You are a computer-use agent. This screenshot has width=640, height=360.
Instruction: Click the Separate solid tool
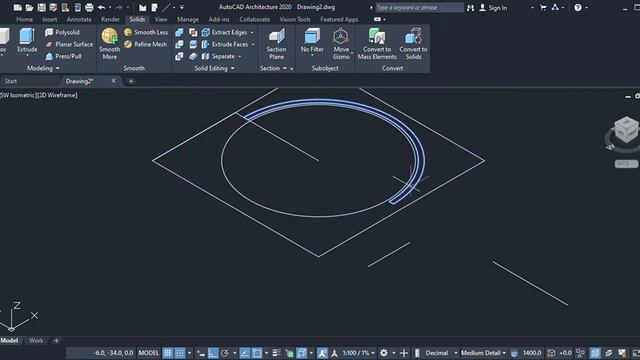tap(218, 56)
